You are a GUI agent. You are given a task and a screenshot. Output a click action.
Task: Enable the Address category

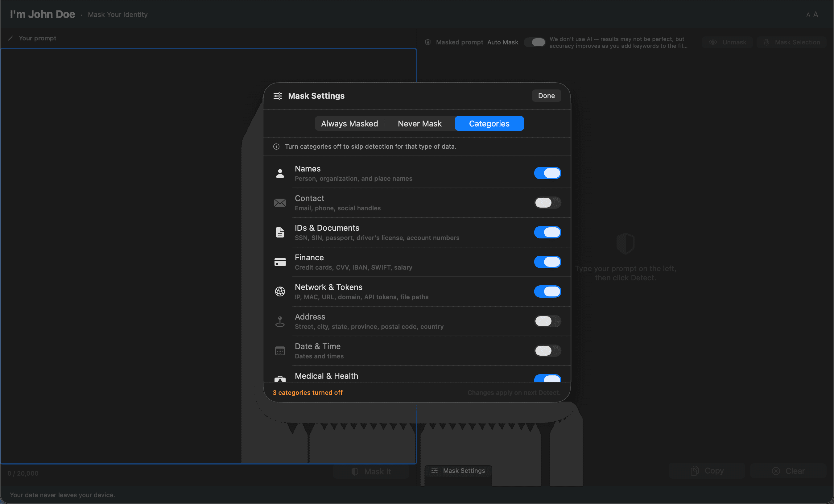pos(547,321)
